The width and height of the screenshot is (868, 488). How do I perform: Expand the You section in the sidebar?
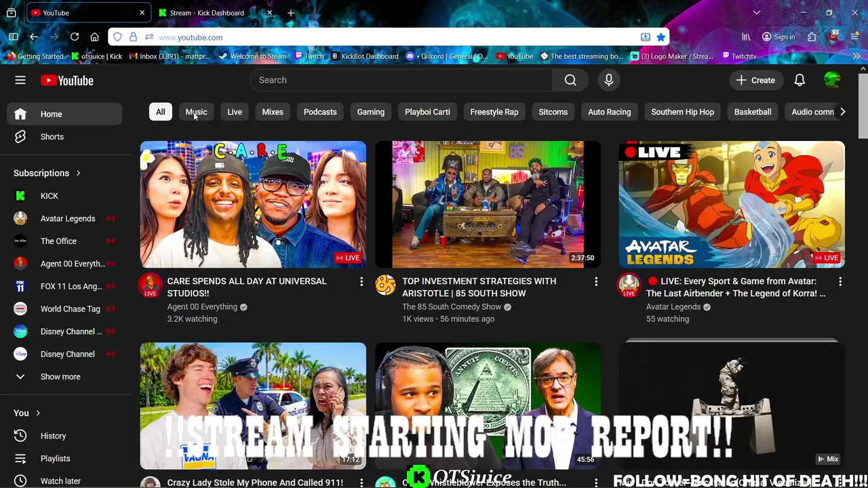click(x=37, y=413)
